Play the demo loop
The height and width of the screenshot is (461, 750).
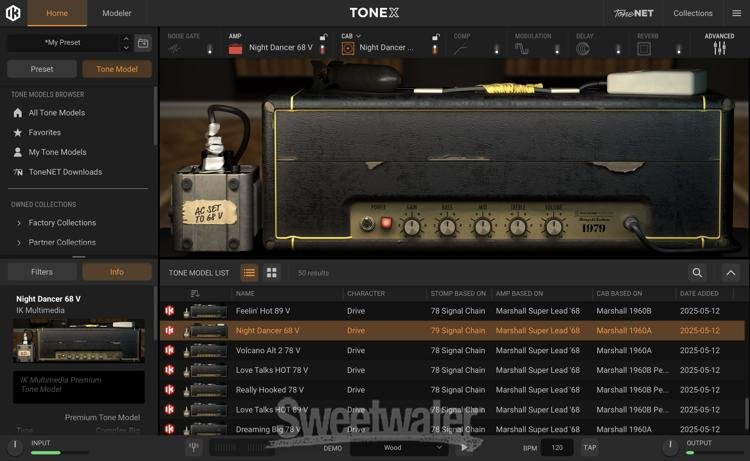pos(463,448)
